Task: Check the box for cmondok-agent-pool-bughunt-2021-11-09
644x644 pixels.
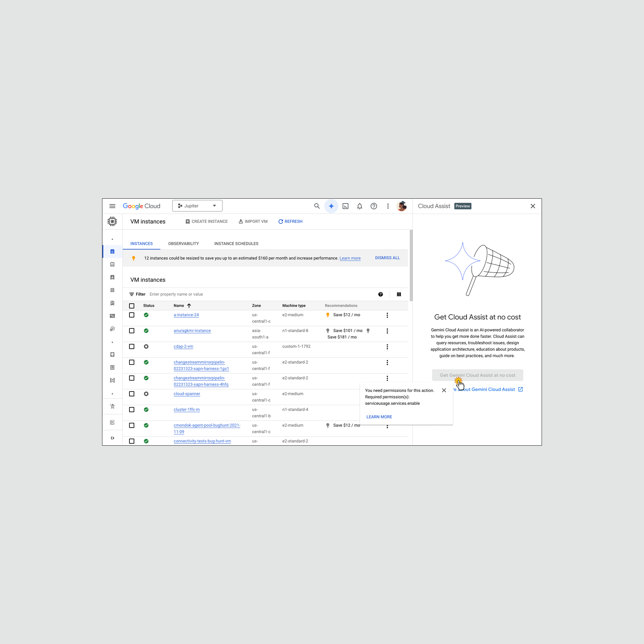Action: 132,425
